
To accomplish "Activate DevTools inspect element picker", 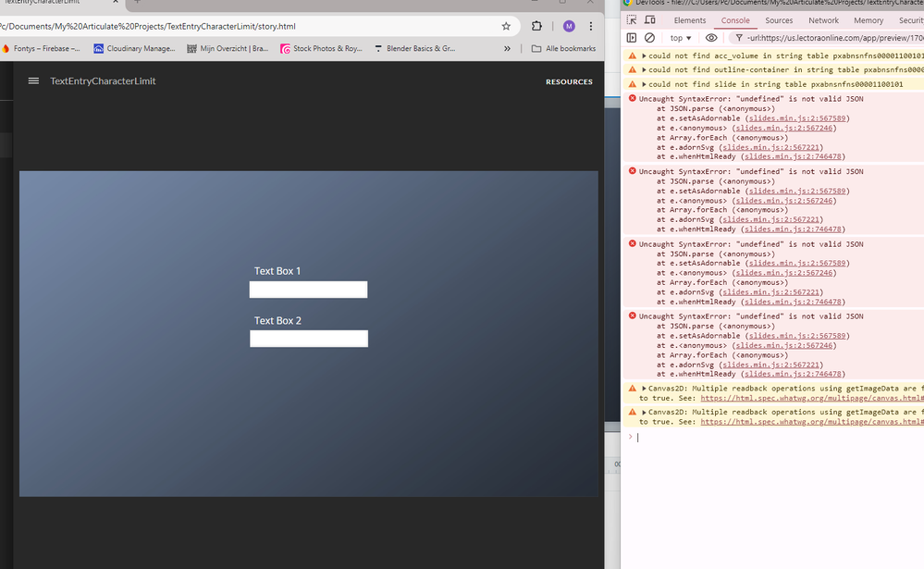I will click(x=632, y=20).
